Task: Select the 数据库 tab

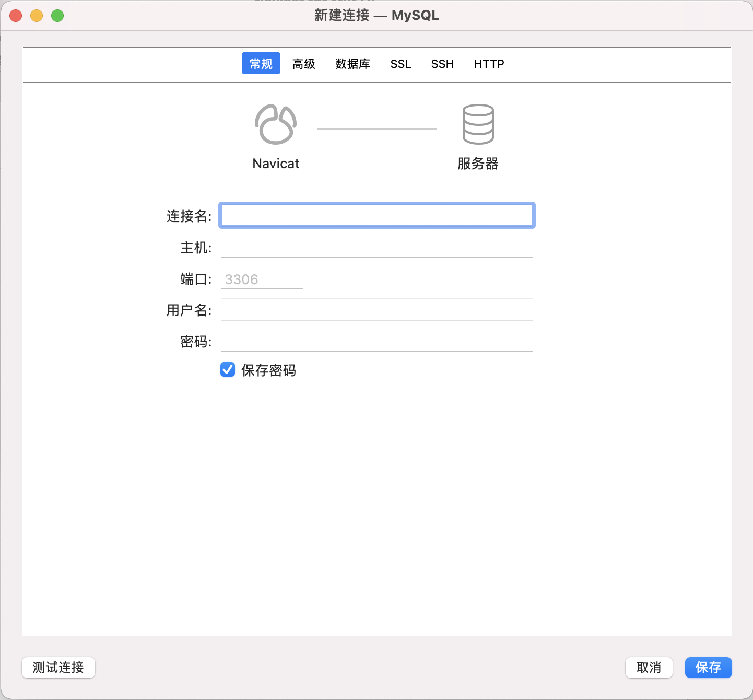Action: (353, 64)
